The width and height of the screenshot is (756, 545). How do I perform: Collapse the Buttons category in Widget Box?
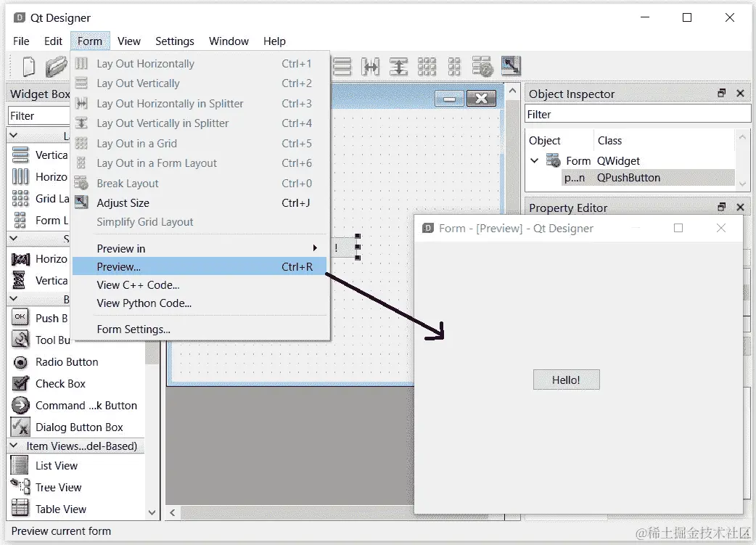coord(14,299)
